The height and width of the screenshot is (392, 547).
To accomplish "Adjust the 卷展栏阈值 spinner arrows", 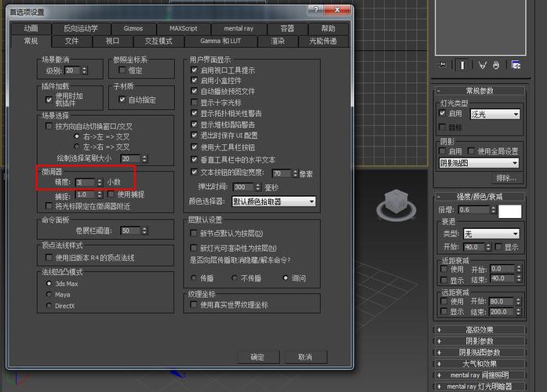I will pyautogui.click(x=144, y=230).
